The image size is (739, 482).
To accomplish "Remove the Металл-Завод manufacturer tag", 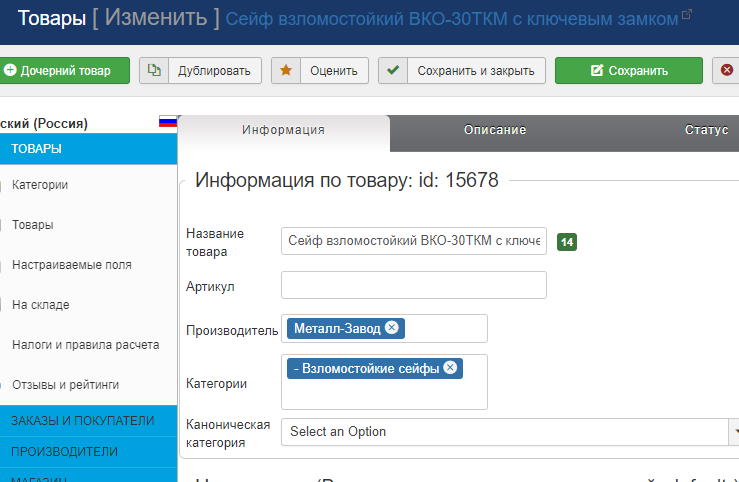I will [x=392, y=327].
